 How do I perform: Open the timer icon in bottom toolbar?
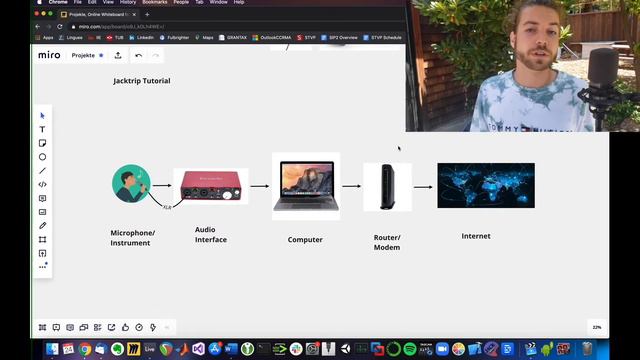pyautogui.click(x=139, y=327)
